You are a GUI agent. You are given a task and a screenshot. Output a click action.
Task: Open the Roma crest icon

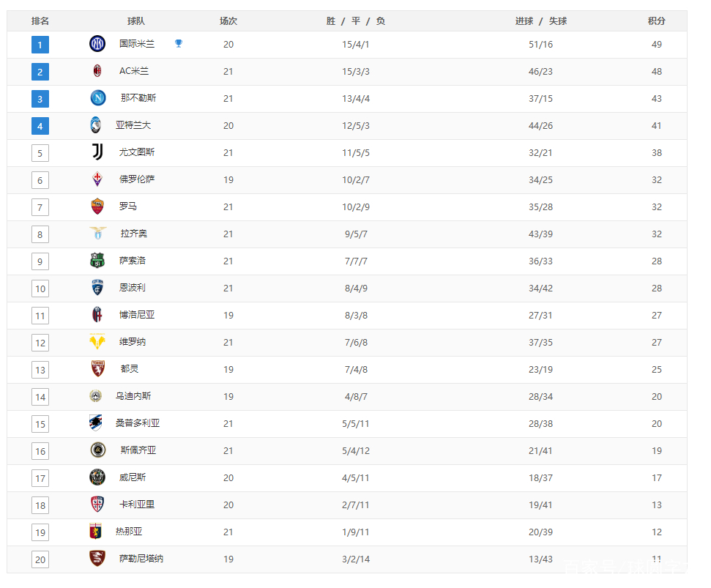pyautogui.click(x=97, y=206)
